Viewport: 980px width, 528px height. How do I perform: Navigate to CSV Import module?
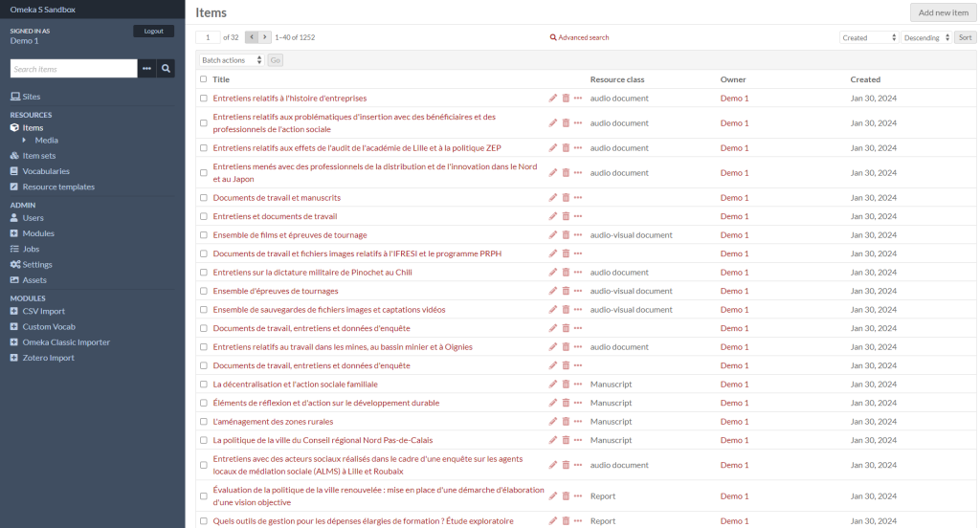click(x=43, y=311)
